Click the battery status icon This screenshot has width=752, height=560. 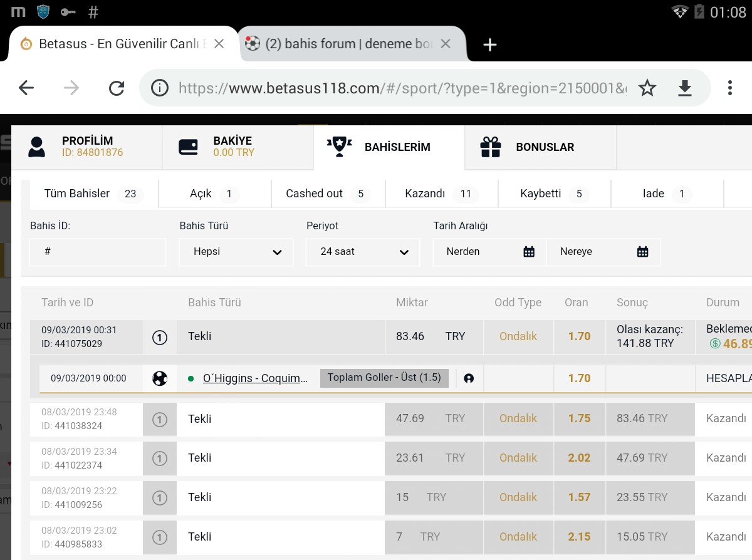tap(699, 12)
